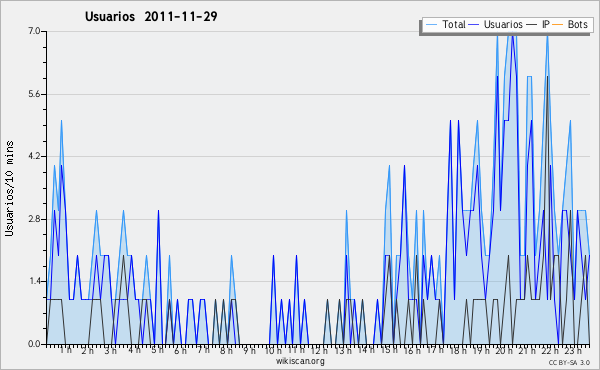Image resolution: width=600 pixels, height=370 pixels.
Task: Click the '11 h' x-axis label
Action: 296,350
